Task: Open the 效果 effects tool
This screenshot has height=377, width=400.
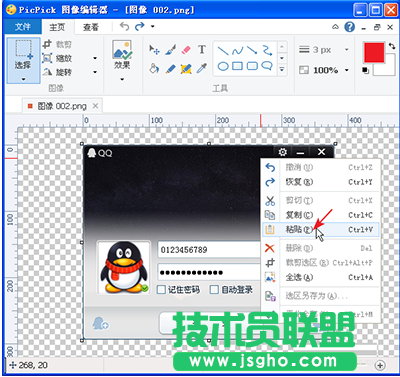Action: pos(122,55)
